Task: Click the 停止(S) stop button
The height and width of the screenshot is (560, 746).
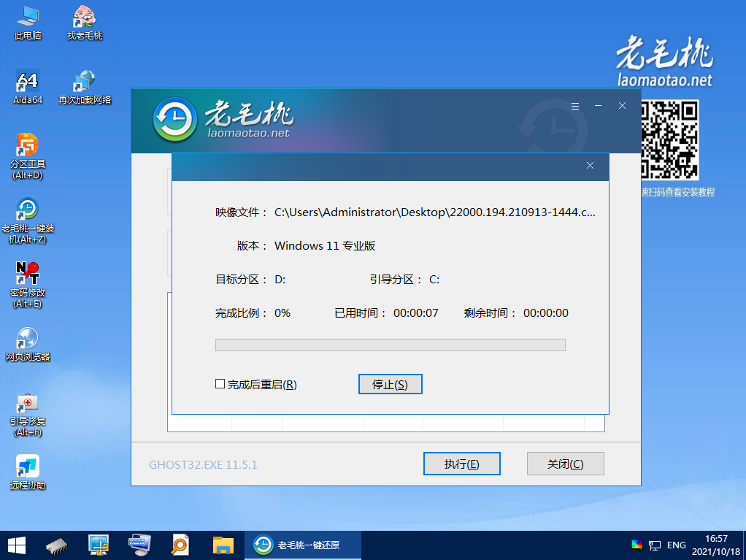Action: (390, 384)
